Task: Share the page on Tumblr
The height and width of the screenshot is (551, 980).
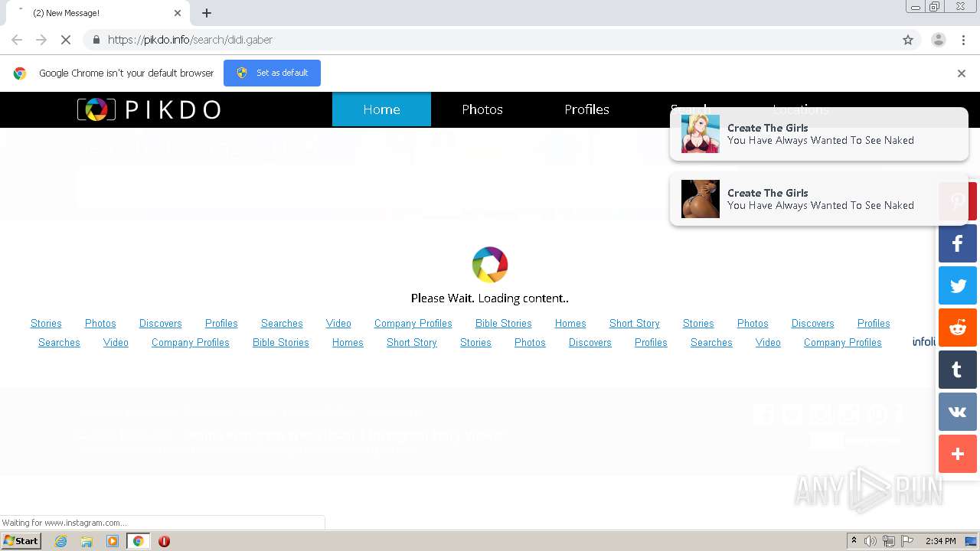Action: tap(958, 370)
